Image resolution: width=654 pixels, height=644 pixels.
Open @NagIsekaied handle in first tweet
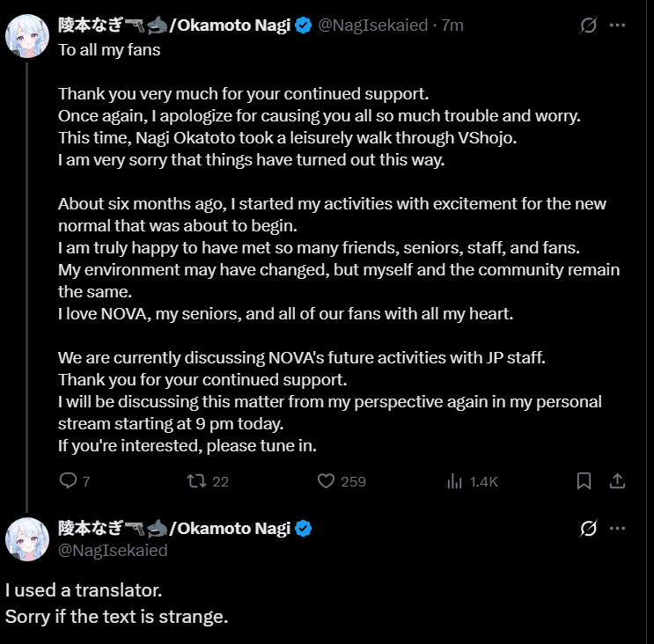tap(373, 26)
